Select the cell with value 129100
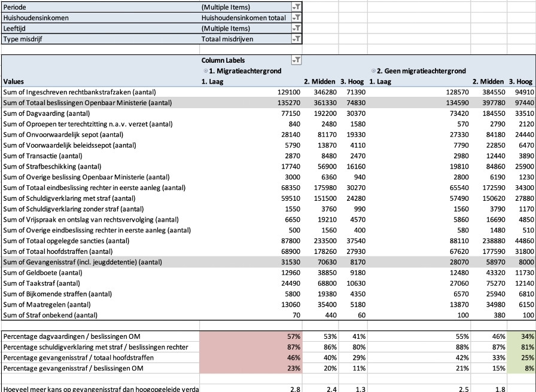This screenshot has width=536, height=392. [x=251, y=92]
